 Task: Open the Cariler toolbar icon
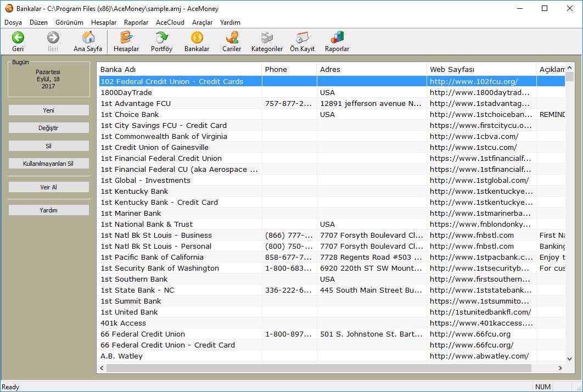tap(232, 37)
